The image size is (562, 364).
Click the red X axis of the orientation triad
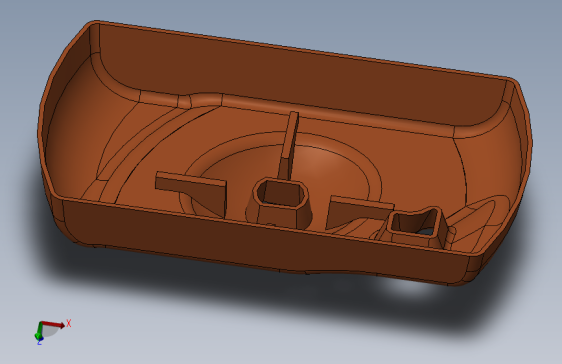point(54,324)
